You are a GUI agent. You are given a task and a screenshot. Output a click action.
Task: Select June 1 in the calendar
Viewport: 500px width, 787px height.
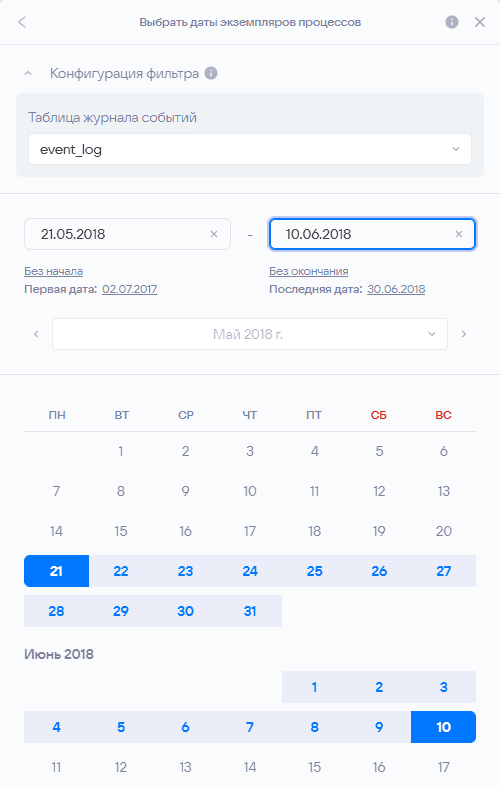coord(314,687)
